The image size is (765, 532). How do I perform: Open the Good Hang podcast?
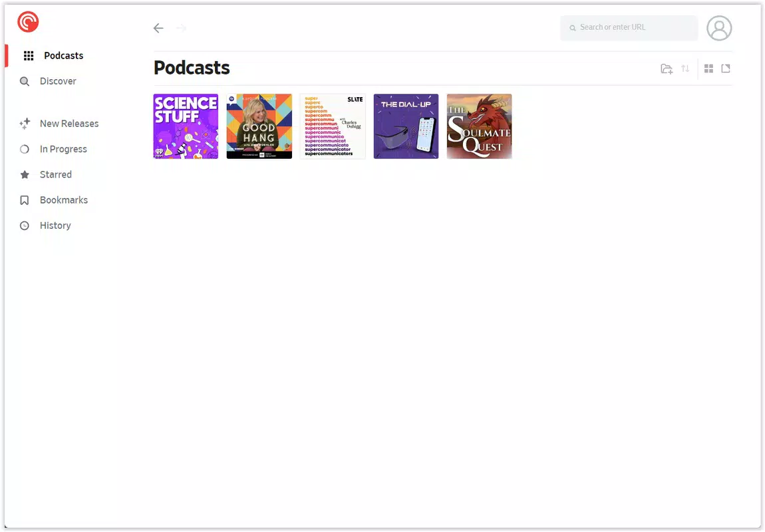tap(259, 126)
